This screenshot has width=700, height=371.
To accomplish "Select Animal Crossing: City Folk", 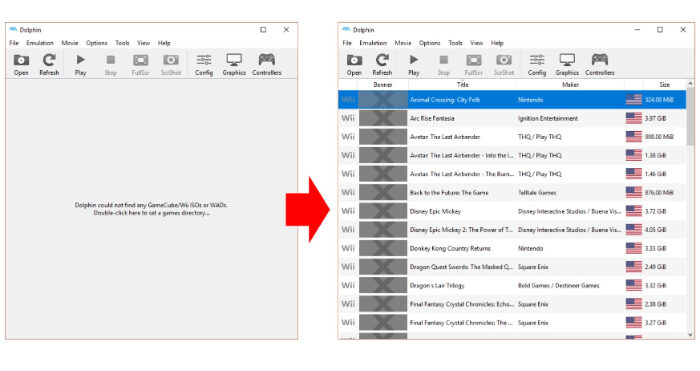I will point(512,100).
